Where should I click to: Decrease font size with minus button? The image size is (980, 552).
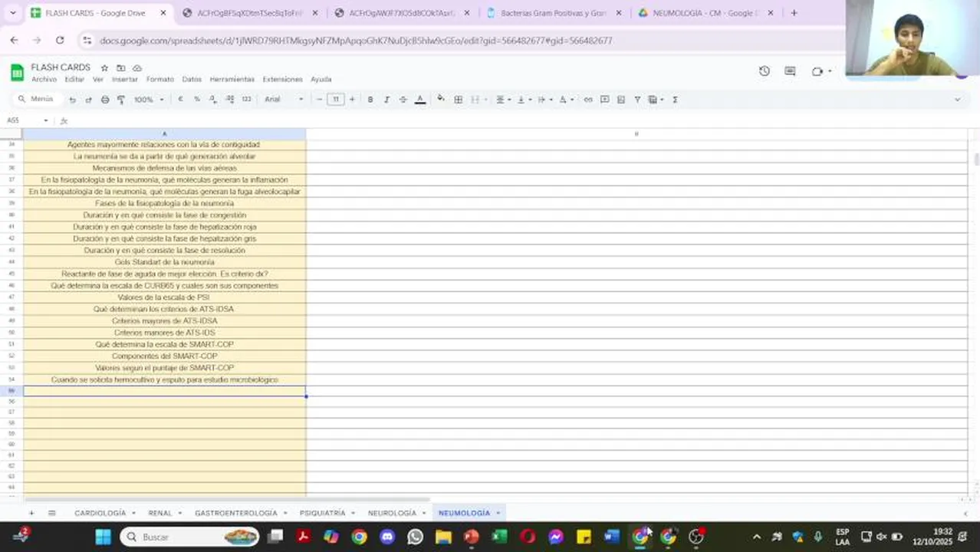[320, 100]
